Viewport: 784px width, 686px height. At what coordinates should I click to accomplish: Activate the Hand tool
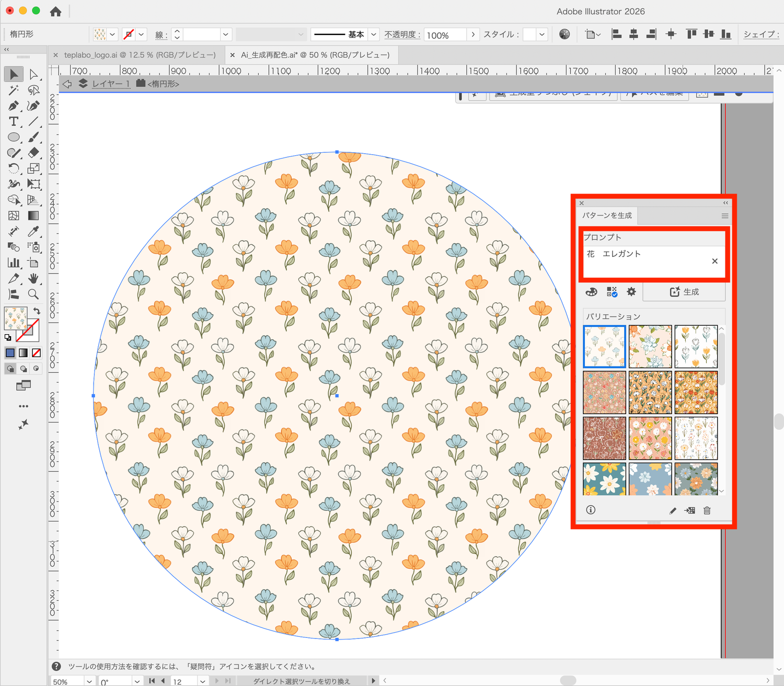pos(33,278)
